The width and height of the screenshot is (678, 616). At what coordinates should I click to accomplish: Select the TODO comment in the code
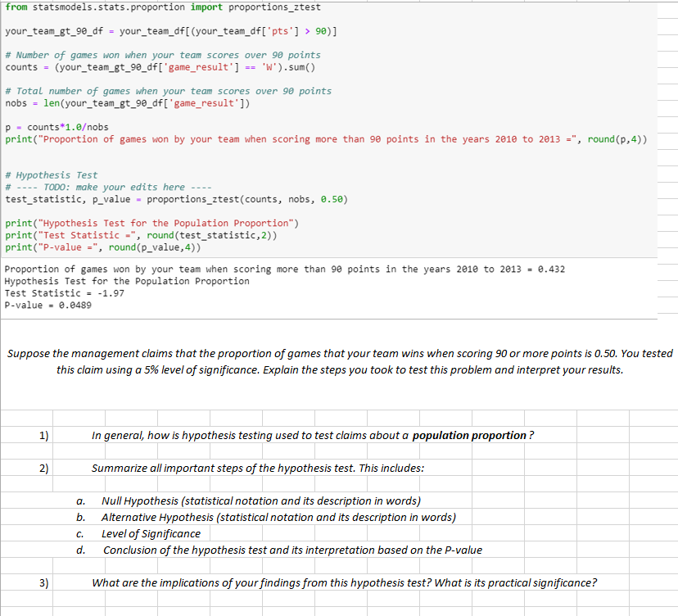pos(106,187)
